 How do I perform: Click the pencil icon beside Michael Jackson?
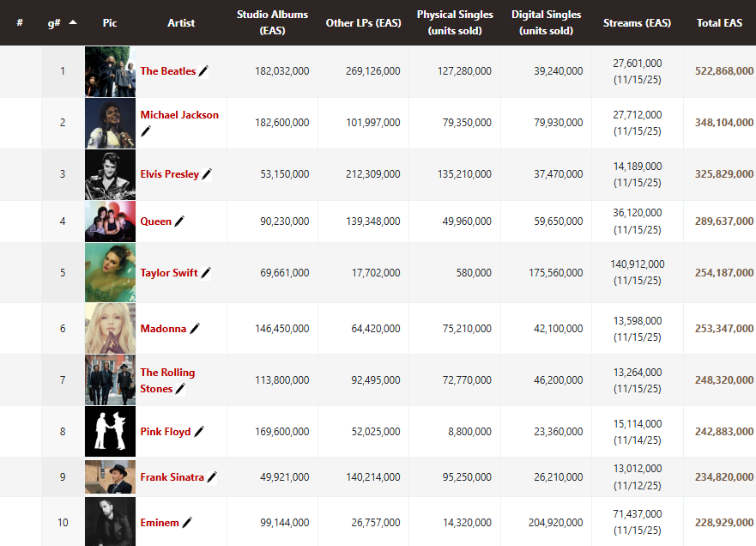146,131
